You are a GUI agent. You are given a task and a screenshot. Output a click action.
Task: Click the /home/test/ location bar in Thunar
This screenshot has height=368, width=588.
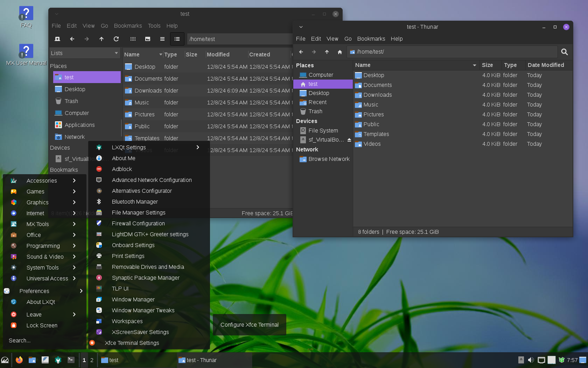(x=452, y=52)
